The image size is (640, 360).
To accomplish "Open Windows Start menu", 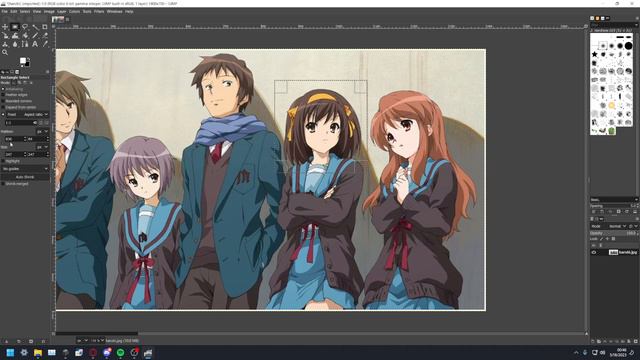I will tap(10, 353).
